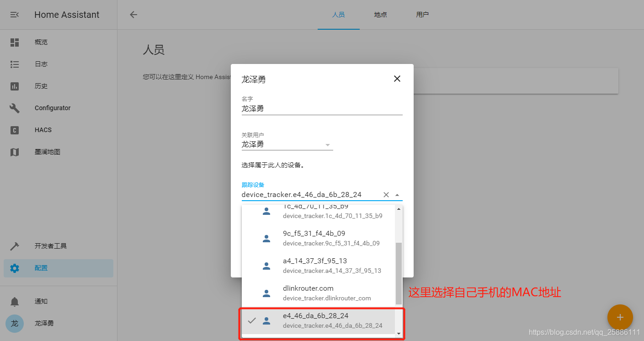Select device a4_14_37_3f_95_13 from list
The height and width of the screenshot is (341, 644).
(x=319, y=266)
